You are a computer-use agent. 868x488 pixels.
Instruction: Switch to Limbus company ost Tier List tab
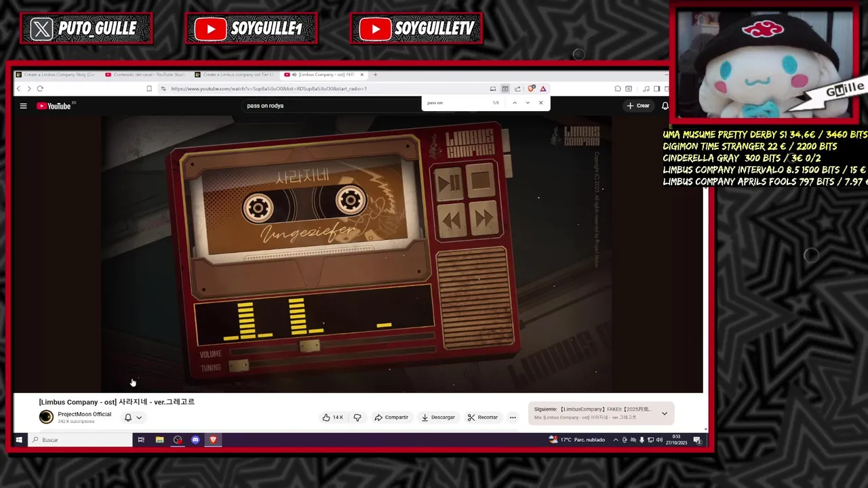(x=235, y=75)
